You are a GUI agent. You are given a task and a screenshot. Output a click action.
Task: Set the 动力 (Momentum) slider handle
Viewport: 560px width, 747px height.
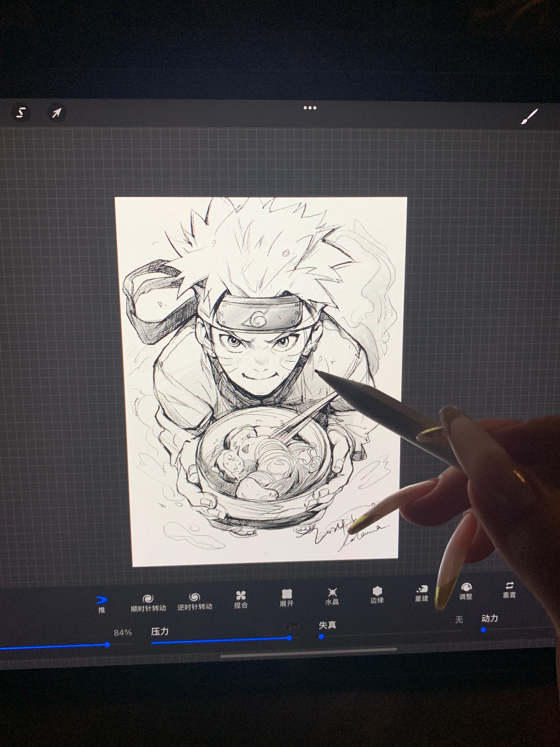(x=483, y=630)
